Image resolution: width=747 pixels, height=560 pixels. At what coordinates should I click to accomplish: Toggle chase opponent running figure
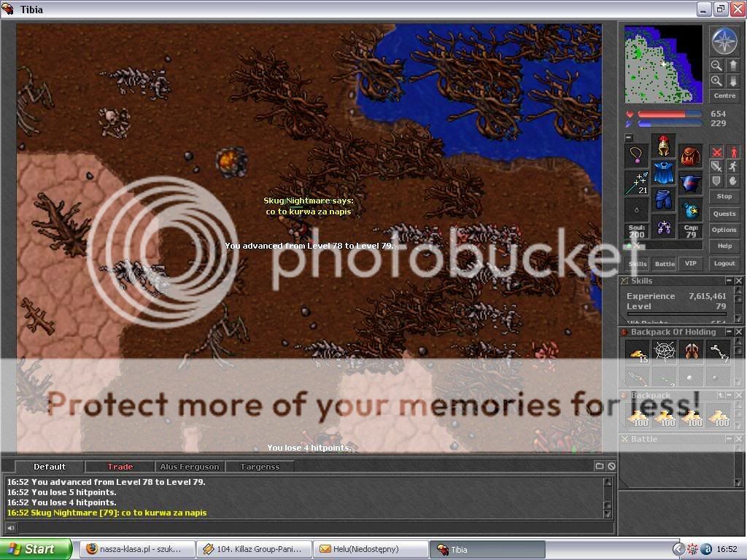coord(732,167)
